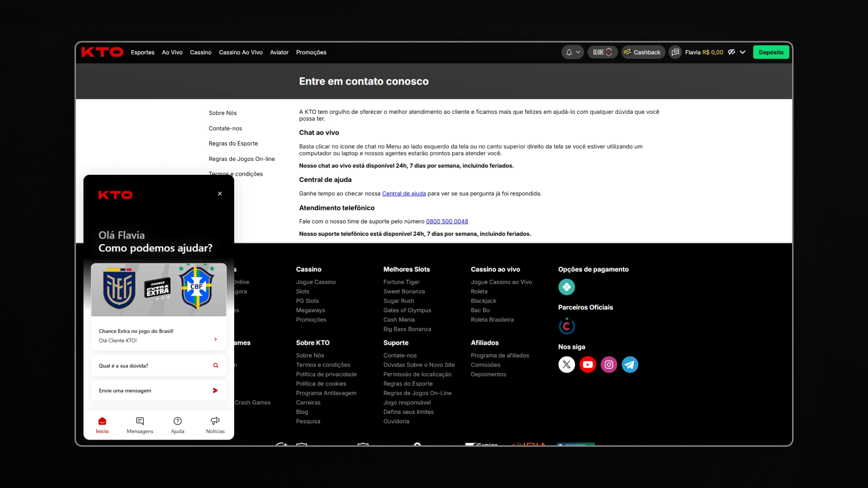Viewport: 868px width, 488px height.
Task: Open Jogo responsável footer link
Action: [407, 403]
